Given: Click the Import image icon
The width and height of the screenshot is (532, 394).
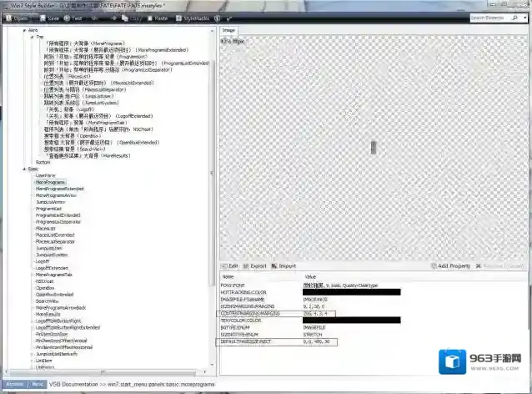Looking at the screenshot, I should click(284, 265).
